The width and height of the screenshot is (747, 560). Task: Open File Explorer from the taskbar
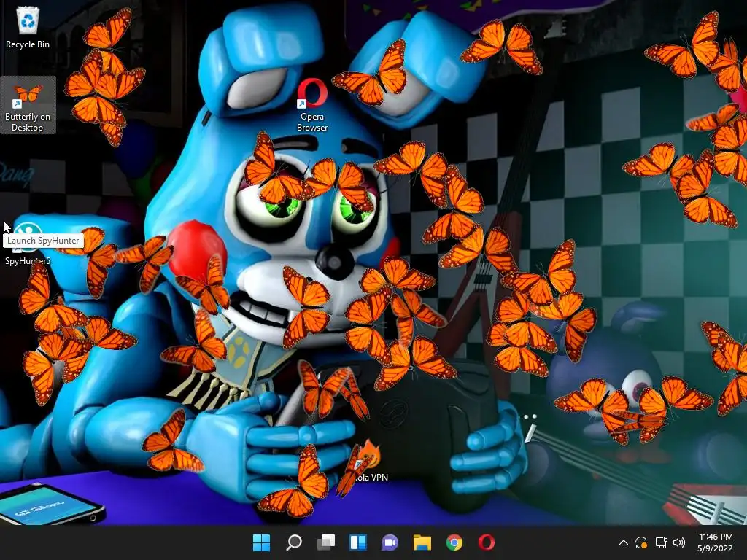click(x=422, y=542)
